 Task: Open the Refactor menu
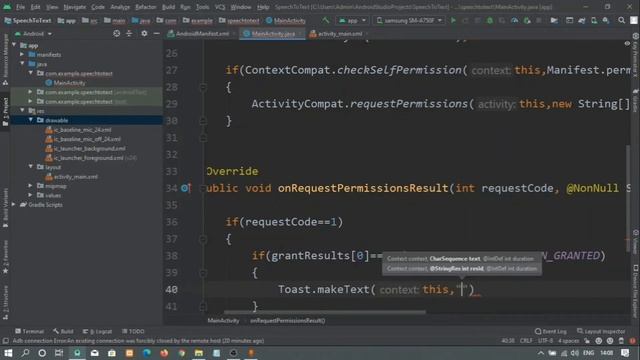pos(146,7)
